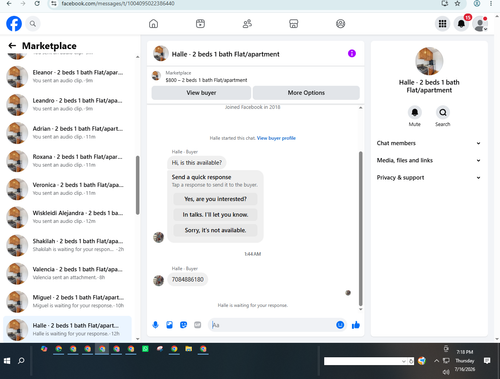The image size is (500, 379).
Task: Open Valencia's conversation in the list
Action: pyautogui.click(x=67, y=273)
